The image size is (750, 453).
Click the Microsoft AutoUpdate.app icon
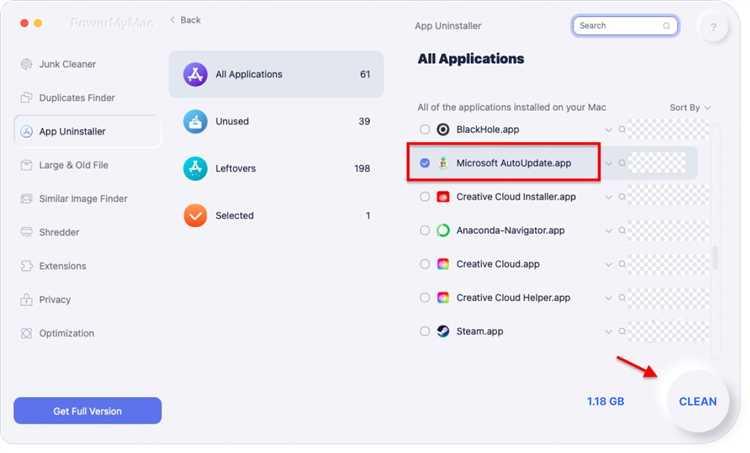[443, 163]
